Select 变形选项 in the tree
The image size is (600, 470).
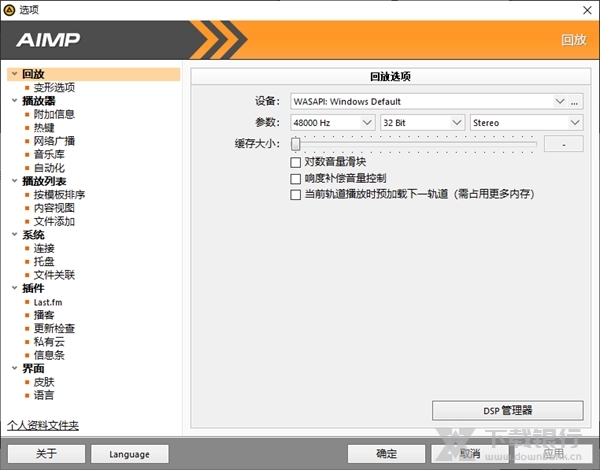[x=54, y=88]
